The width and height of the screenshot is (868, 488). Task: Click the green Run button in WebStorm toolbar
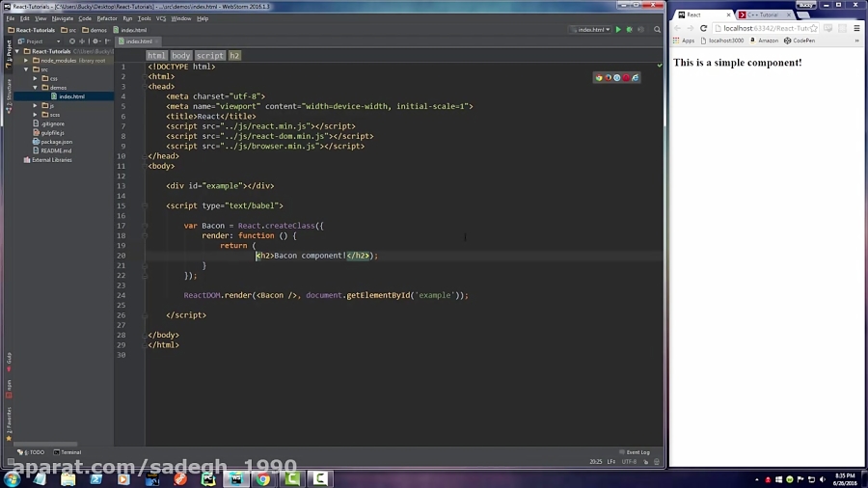pos(618,30)
